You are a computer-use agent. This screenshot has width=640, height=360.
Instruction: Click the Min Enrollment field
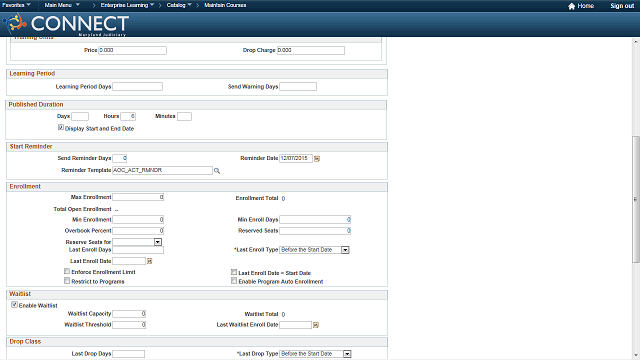pos(138,220)
